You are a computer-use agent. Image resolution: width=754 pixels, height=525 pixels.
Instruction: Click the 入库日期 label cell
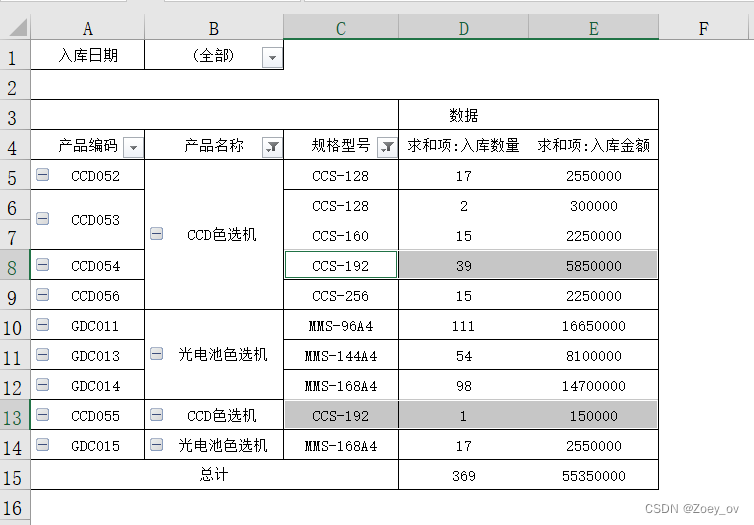(88, 55)
